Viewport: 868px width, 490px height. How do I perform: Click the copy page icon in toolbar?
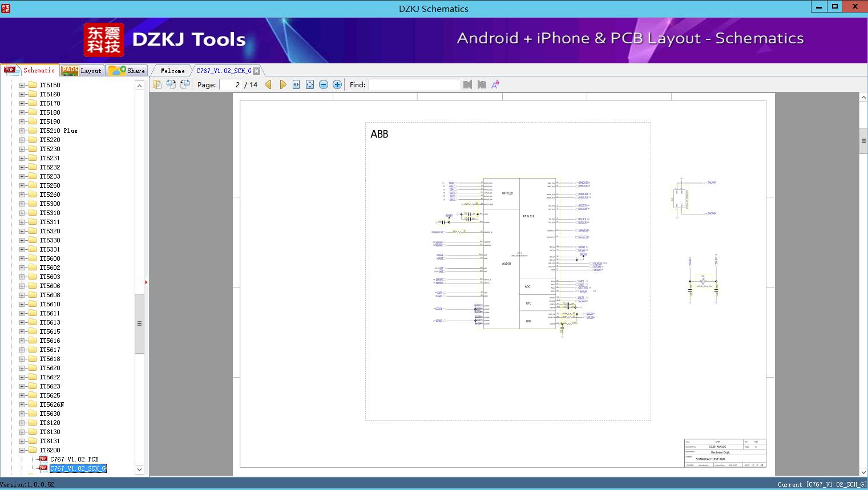coord(157,84)
